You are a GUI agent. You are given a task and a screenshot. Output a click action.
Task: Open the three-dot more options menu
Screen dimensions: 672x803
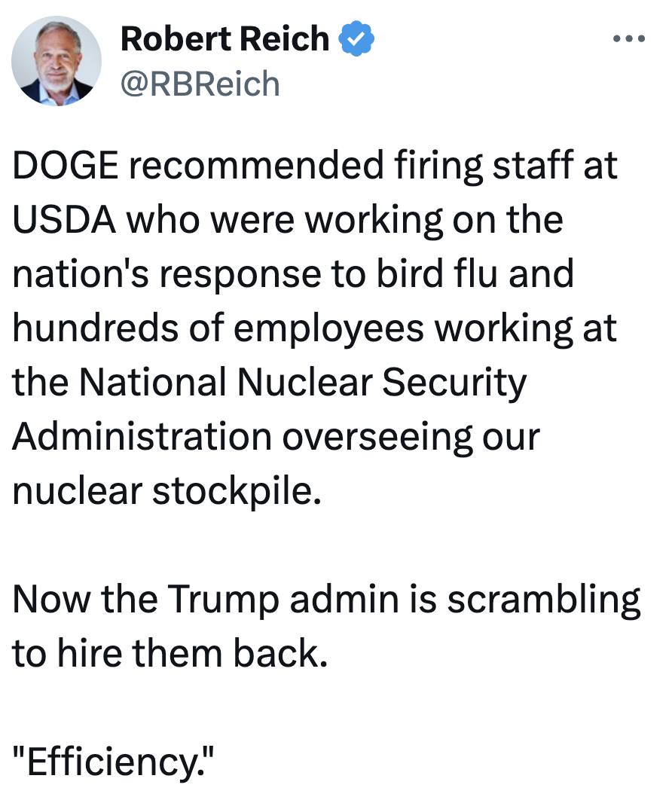[x=630, y=38]
